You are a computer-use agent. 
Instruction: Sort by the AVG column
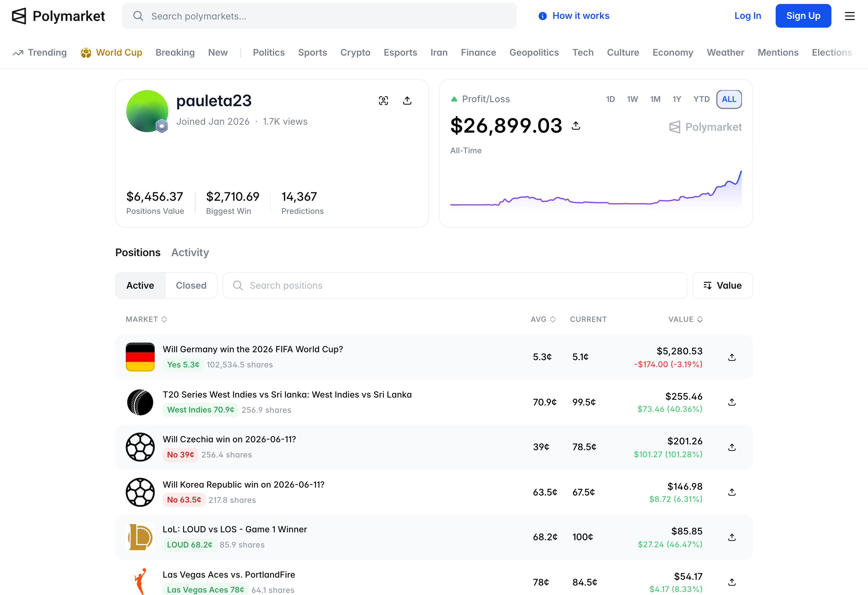coord(543,319)
